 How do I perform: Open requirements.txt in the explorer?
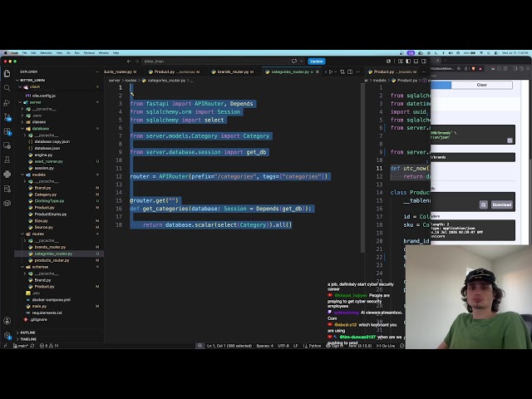[x=47, y=313]
